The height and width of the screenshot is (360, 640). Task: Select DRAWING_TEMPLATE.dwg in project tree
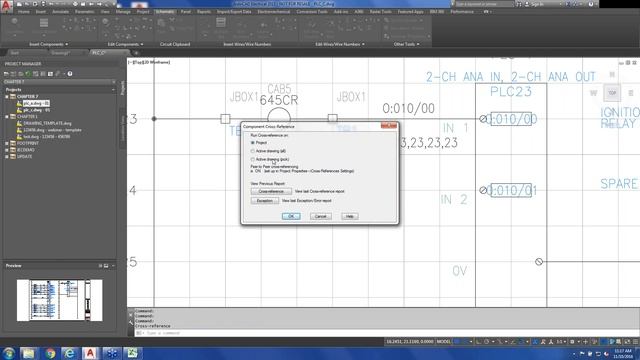click(47, 123)
